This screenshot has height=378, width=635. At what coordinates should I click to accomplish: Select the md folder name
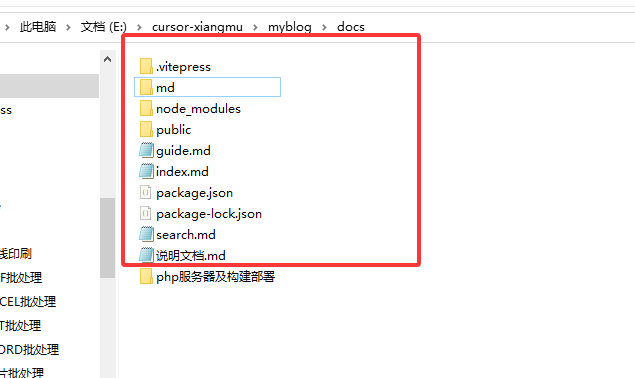click(165, 88)
